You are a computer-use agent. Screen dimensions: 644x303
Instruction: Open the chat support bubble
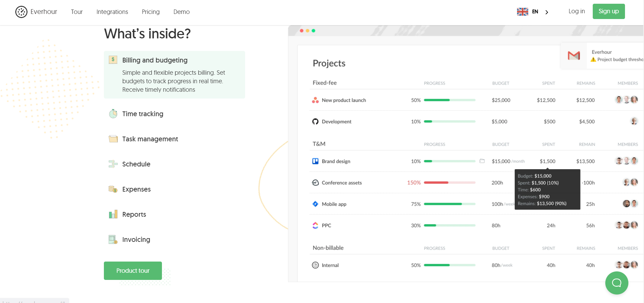click(617, 283)
